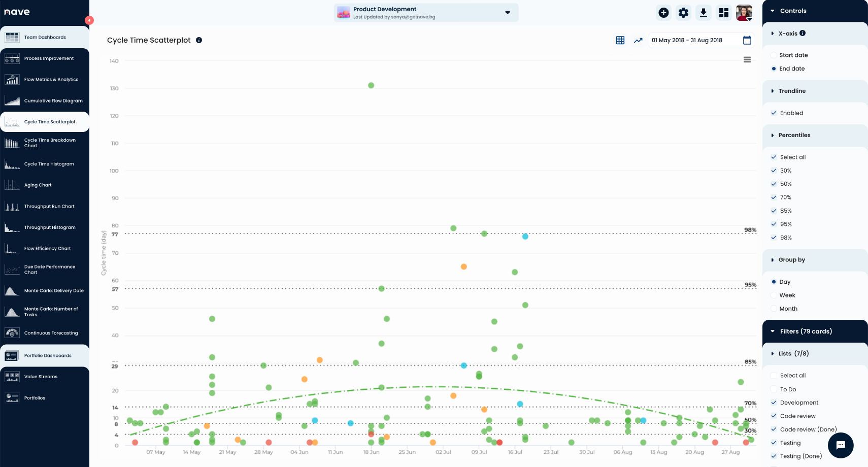Click the date range input field
The width and height of the screenshot is (868, 467).
(x=693, y=40)
